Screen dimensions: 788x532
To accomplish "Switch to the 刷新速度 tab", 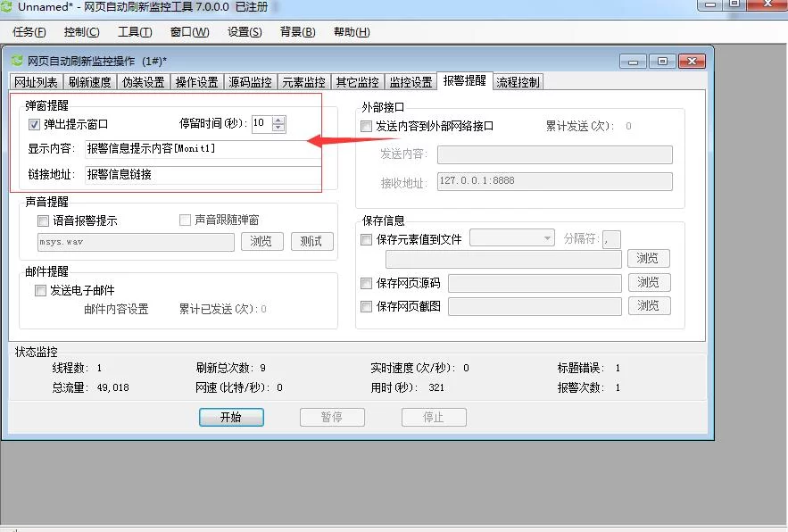I will point(89,82).
